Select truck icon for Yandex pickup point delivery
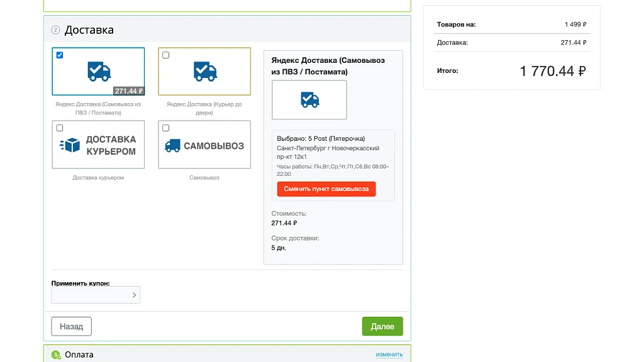 [99, 72]
